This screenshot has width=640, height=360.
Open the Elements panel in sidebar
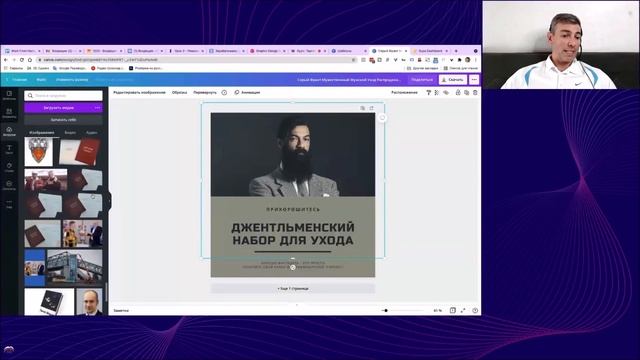pos(9,113)
